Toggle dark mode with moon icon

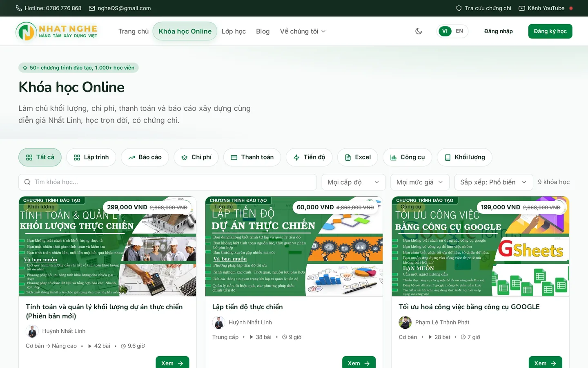pos(419,31)
